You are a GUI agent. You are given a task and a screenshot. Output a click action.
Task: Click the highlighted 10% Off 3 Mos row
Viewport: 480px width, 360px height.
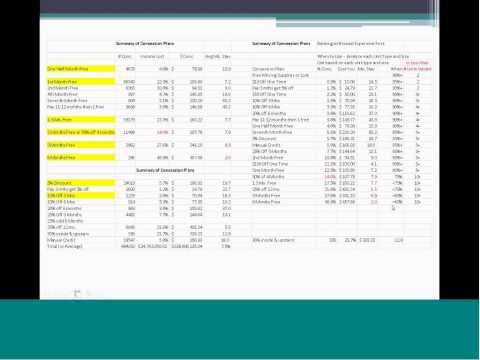pyautogui.click(x=81, y=195)
